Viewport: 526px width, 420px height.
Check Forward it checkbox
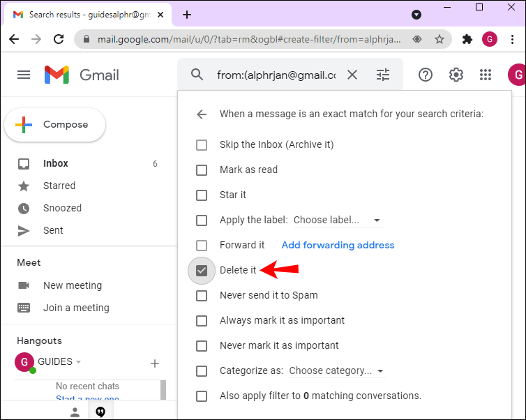tap(202, 246)
